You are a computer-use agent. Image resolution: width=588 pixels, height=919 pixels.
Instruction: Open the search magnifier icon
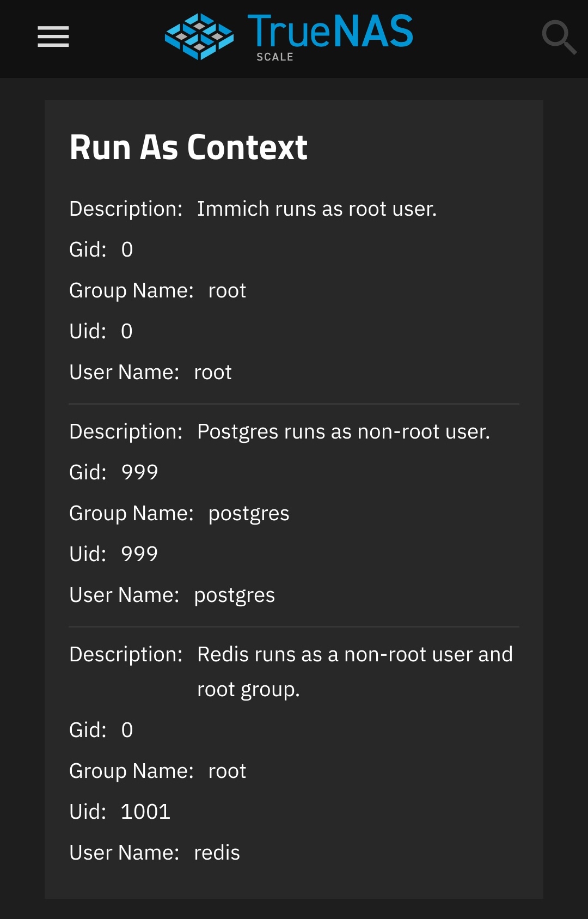559,37
